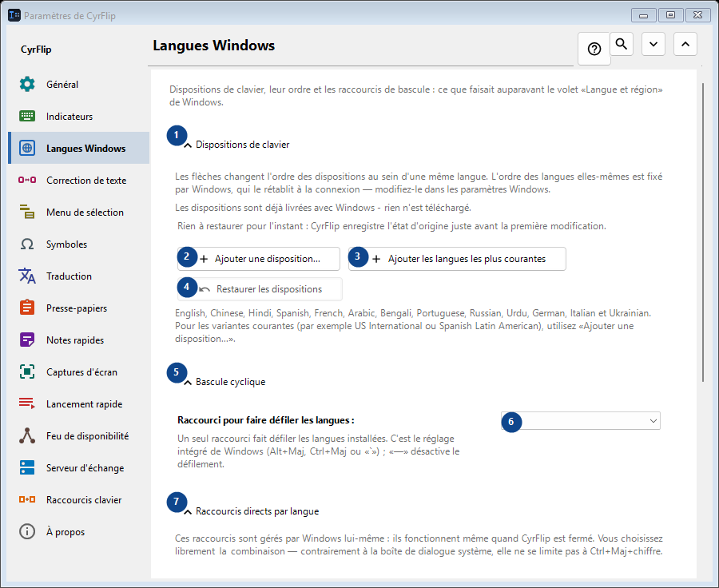The height and width of the screenshot is (588, 719).
Task: Click the vertical scrollbar on the right
Action: 703,232
